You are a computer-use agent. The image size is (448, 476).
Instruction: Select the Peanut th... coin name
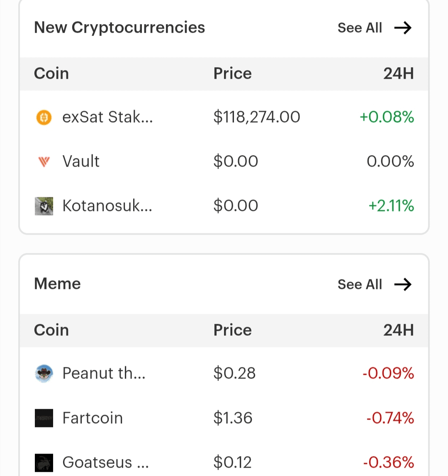(104, 374)
